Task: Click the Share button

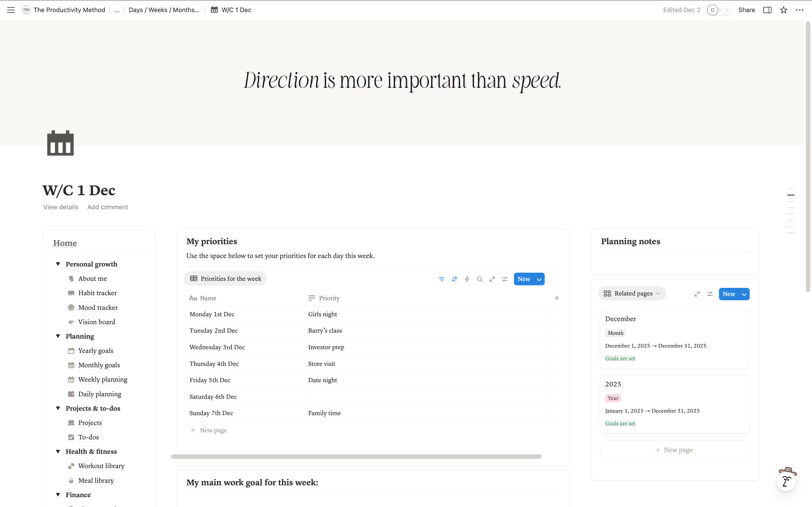Action: 746,10
